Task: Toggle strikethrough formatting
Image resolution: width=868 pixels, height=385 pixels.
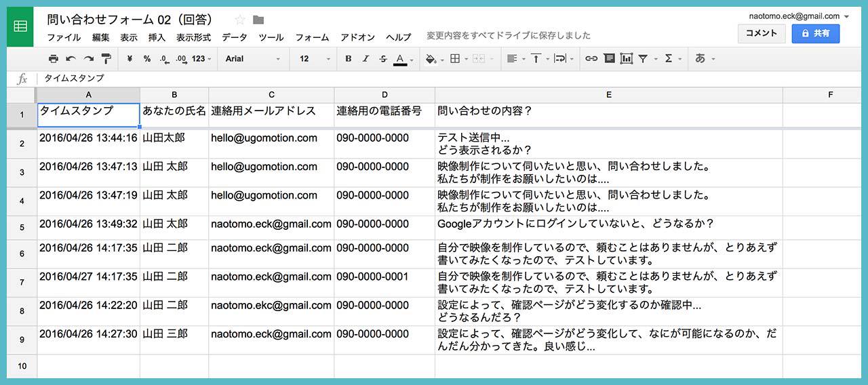Action: (x=383, y=59)
